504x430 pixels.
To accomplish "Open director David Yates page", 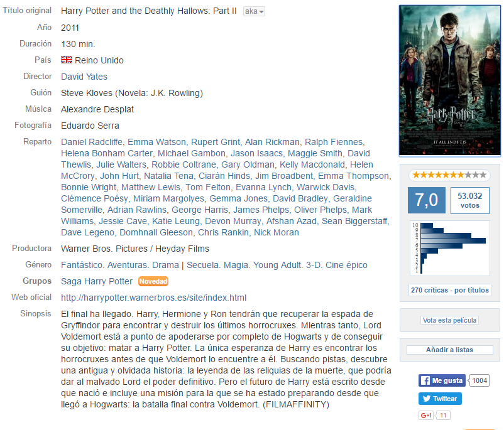I will 84,77.
